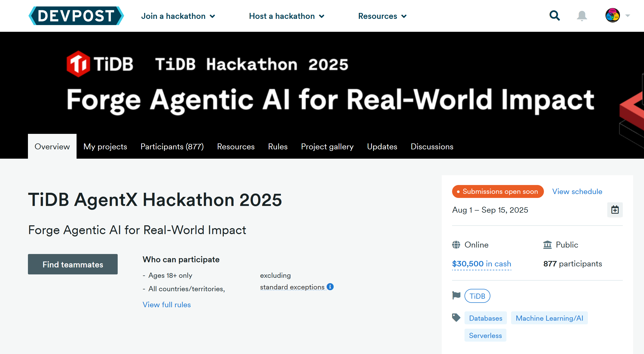Click the View full rules link
The image size is (644, 354).
click(167, 305)
